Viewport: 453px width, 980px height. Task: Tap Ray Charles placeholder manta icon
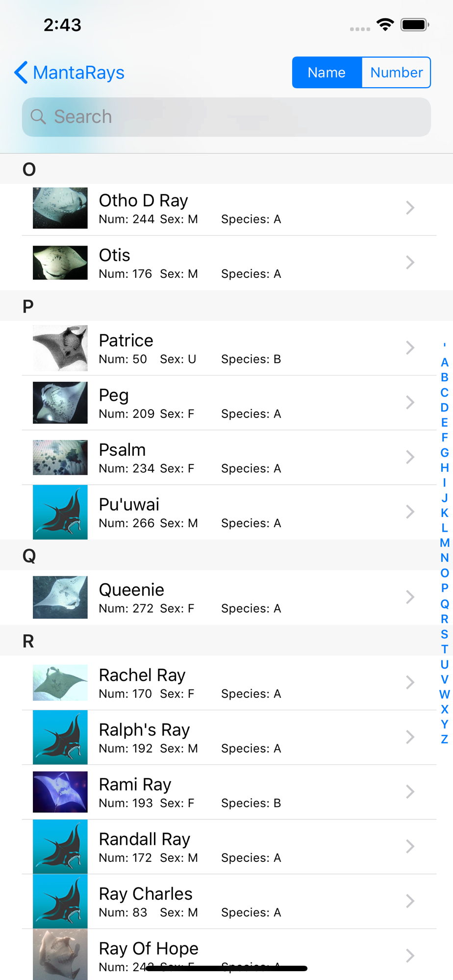pyautogui.click(x=60, y=901)
